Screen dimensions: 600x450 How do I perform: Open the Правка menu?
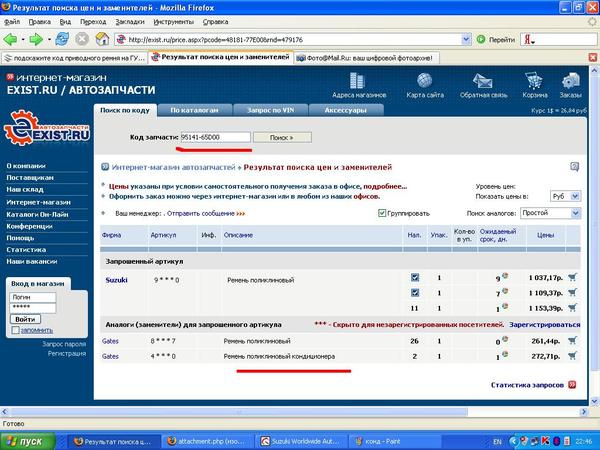40,22
